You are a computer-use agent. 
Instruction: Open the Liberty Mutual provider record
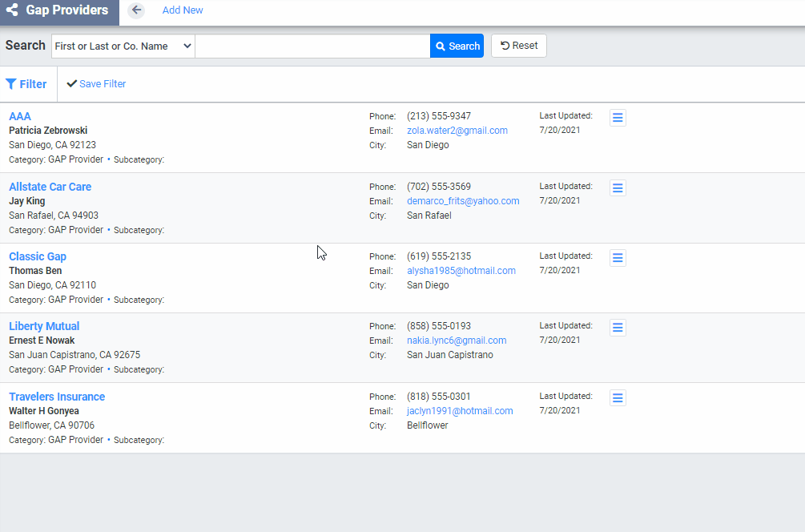click(44, 327)
